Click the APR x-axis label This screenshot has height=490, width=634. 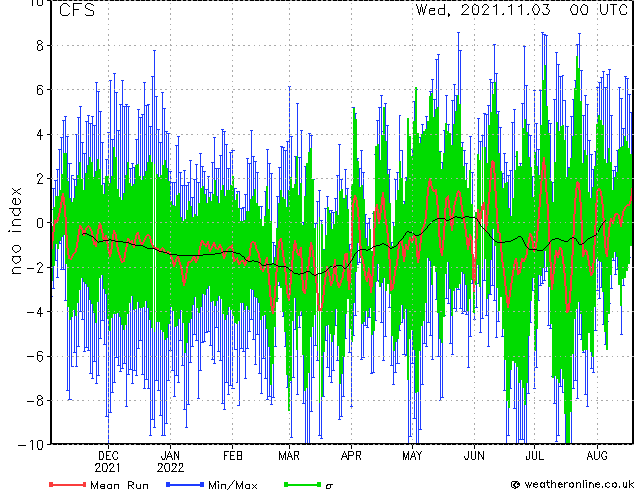click(351, 456)
